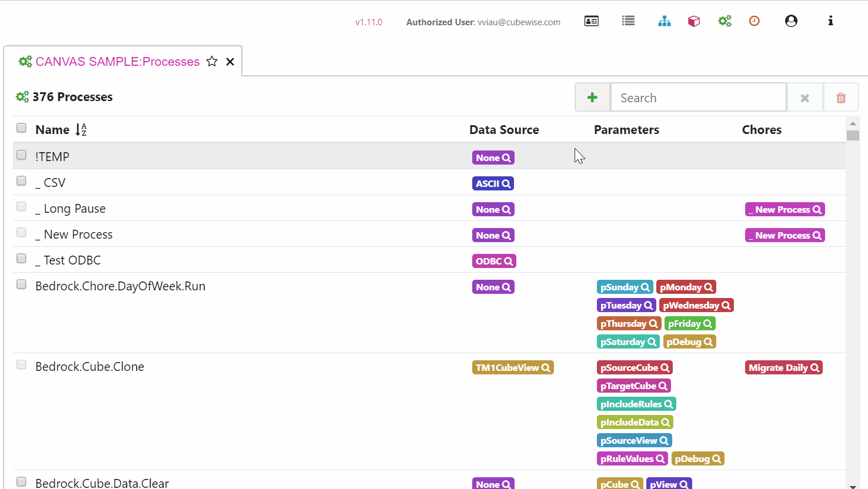Open the TM1CubeView data source tag
868x489 pixels.
click(513, 368)
